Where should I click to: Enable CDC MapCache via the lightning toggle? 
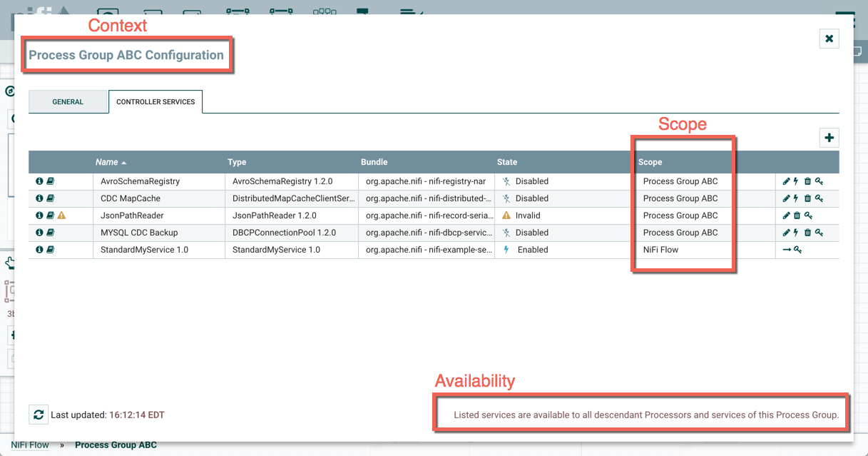[795, 198]
